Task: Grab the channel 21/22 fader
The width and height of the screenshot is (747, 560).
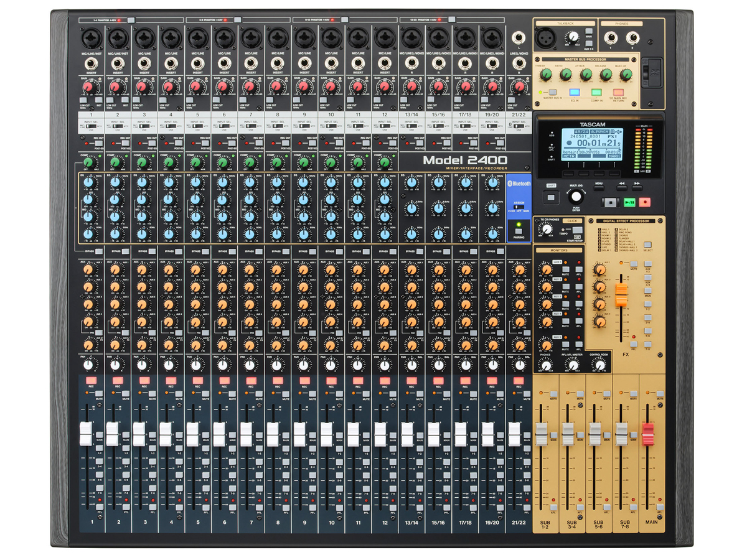Action: (x=514, y=434)
